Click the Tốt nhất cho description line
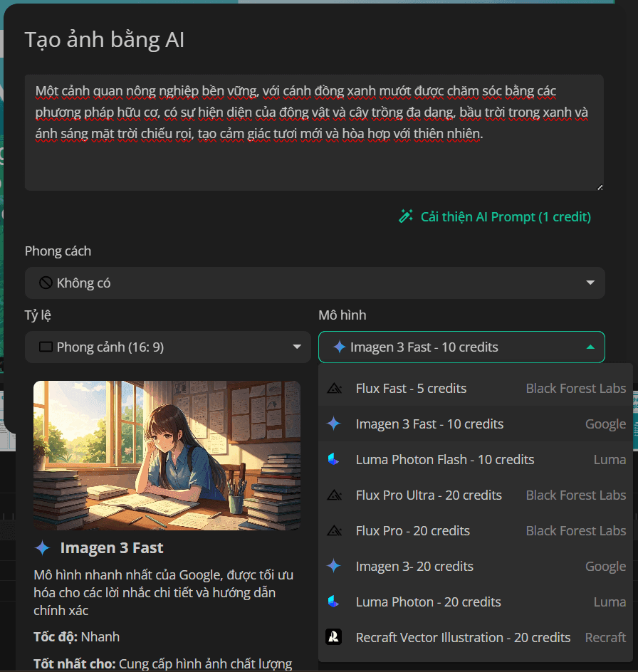This screenshot has height=672, width=638. click(163, 663)
